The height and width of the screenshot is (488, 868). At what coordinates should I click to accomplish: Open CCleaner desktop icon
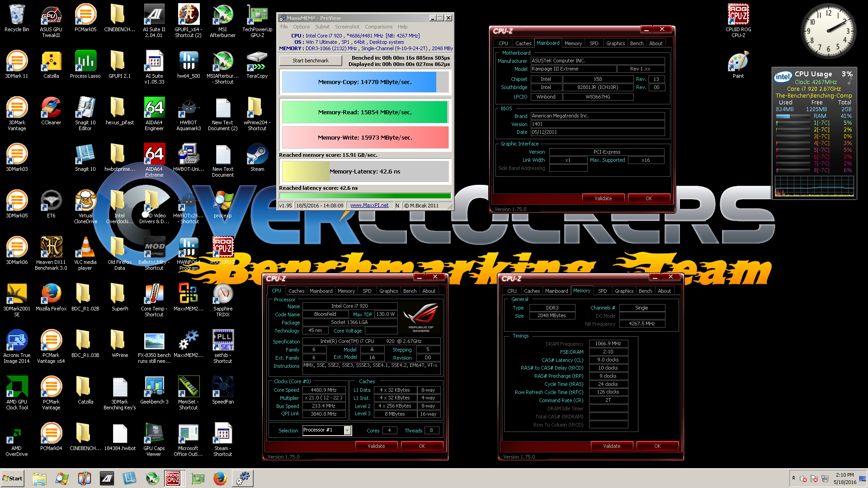[51, 111]
